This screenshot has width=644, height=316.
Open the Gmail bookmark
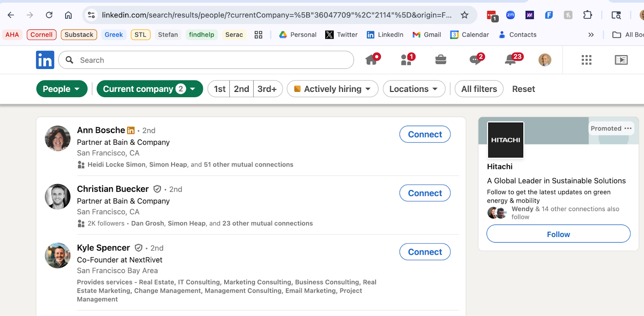click(427, 35)
